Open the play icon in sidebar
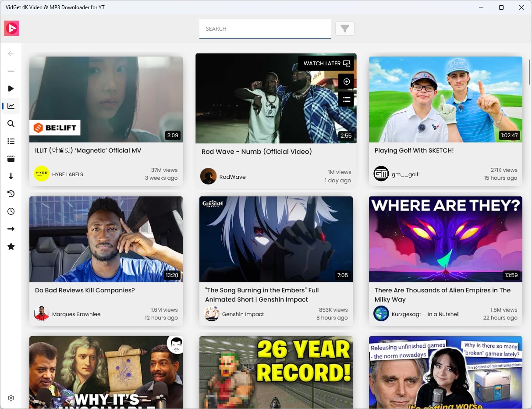This screenshot has width=532, height=409. [11, 89]
